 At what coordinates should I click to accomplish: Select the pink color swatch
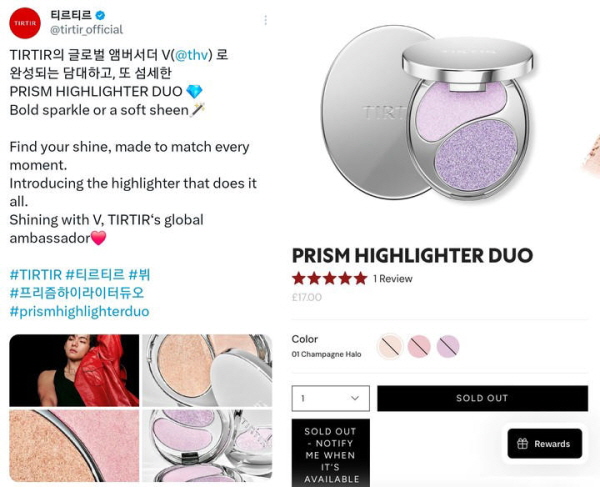coord(419,346)
